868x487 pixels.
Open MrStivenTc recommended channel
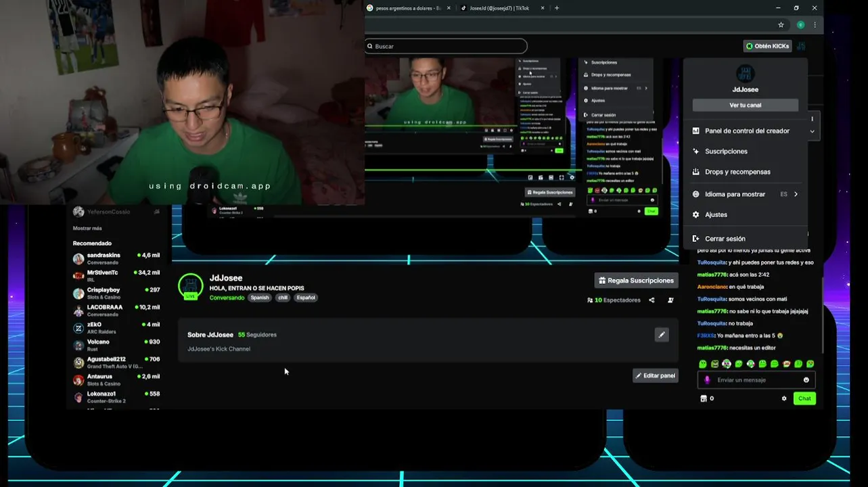click(116, 276)
